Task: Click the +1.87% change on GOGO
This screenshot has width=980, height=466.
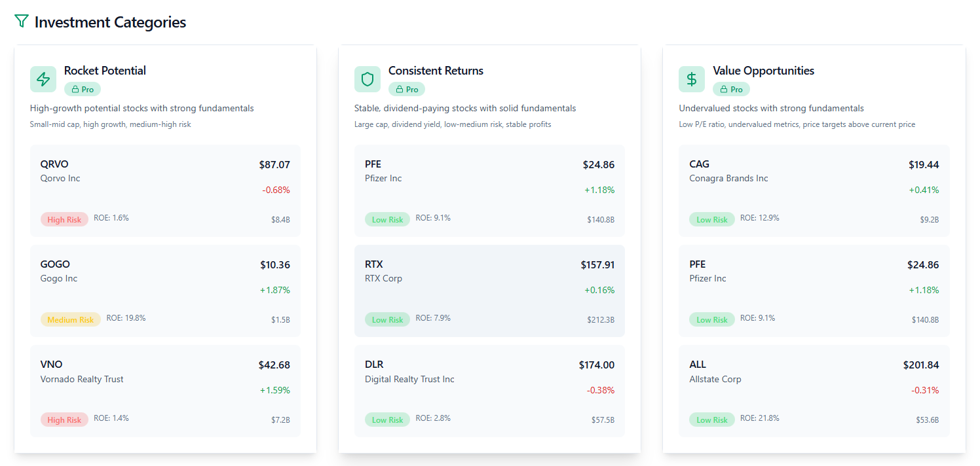Action: click(x=275, y=290)
